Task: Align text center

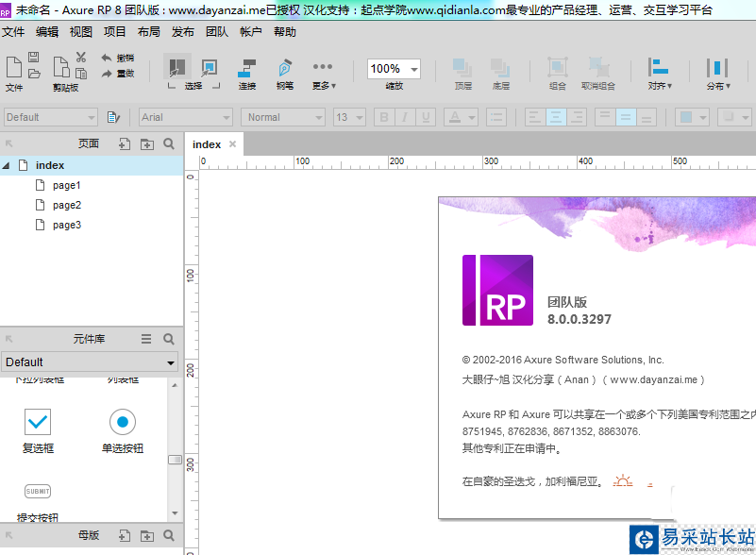Action: 556,117
